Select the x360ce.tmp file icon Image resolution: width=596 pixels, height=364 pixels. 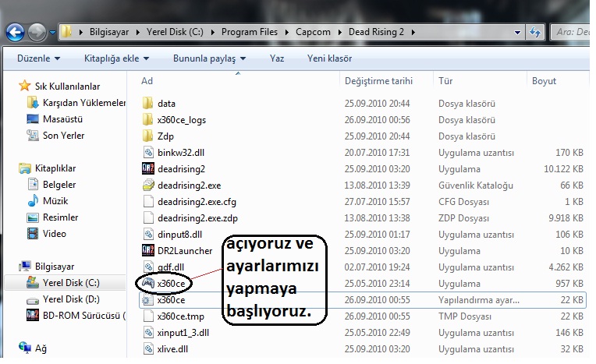148,316
